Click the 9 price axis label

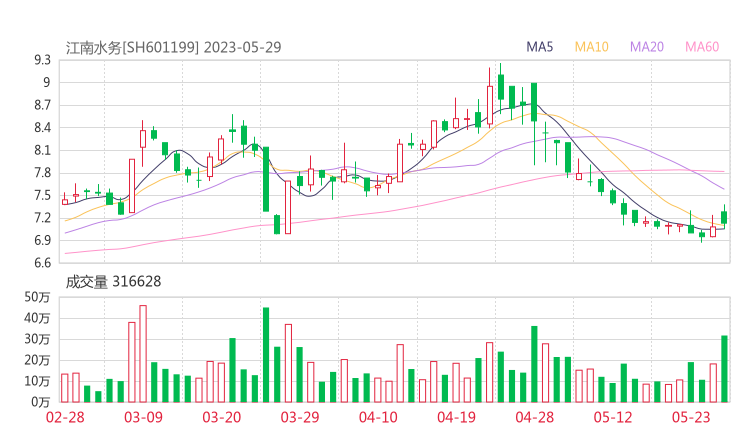coord(47,83)
